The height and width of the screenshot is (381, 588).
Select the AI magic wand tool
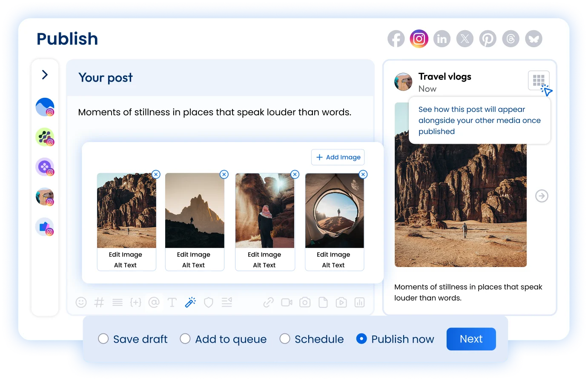[x=190, y=302]
